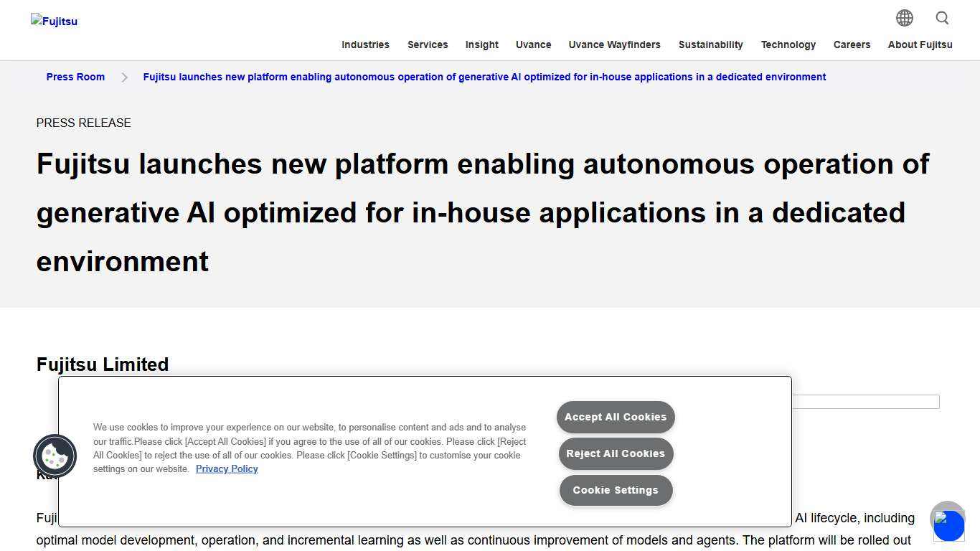Open Cookie Settings
This screenshot has height=551, width=980.
(615, 490)
